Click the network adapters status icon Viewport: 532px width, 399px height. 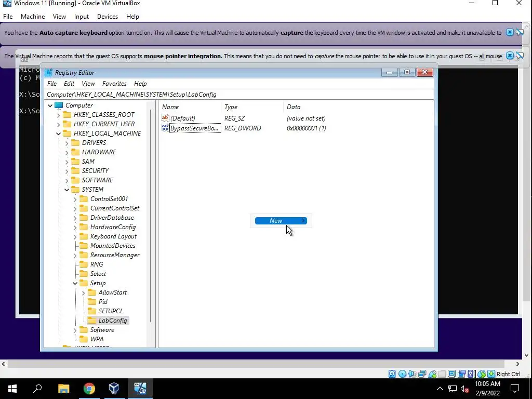point(422,374)
